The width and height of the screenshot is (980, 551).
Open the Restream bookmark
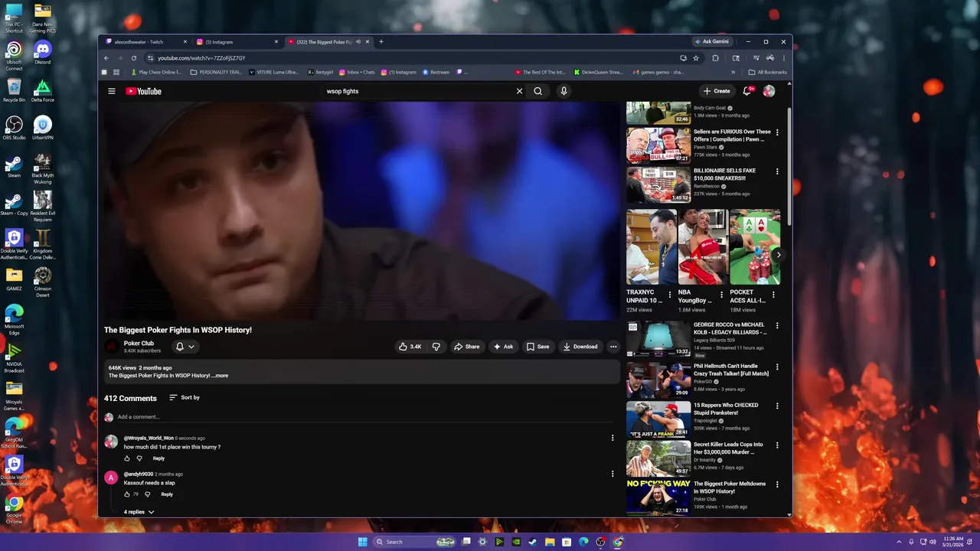[x=436, y=72]
